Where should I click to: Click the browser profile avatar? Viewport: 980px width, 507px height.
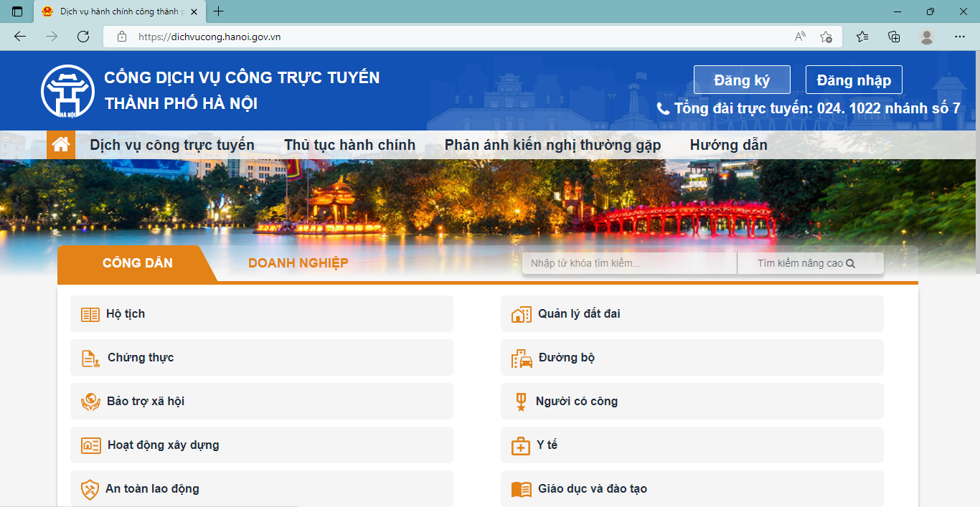927,37
